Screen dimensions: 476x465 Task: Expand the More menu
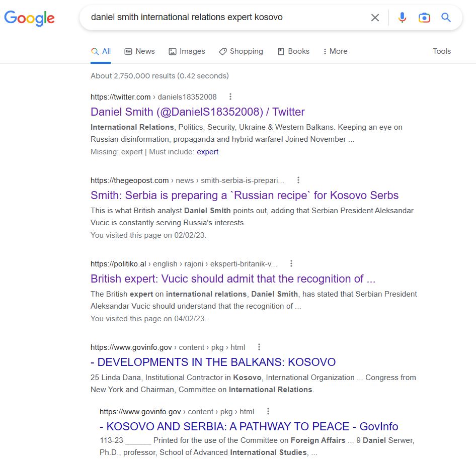pos(335,51)
